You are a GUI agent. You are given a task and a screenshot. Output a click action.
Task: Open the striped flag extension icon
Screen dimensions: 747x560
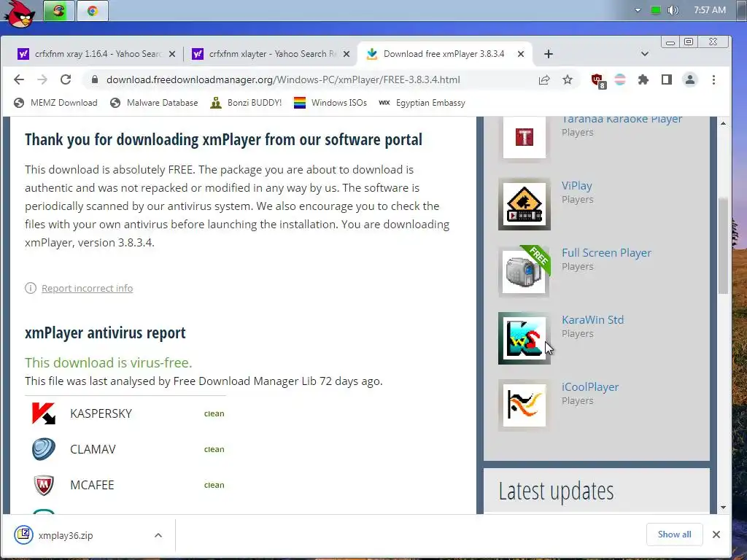pos(620,79)
